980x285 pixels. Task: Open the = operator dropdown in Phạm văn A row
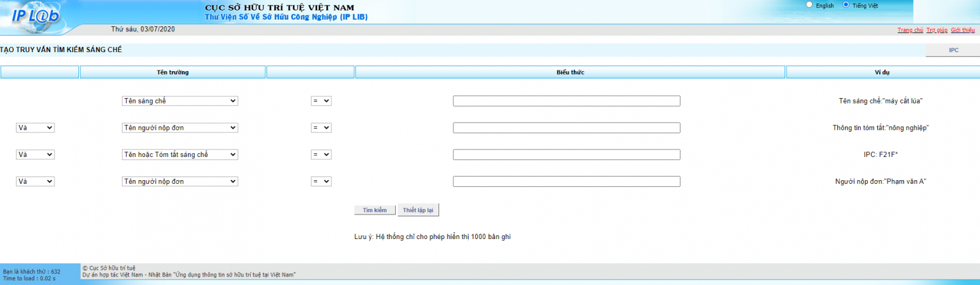pyautogui.click(x=321, y=182)
